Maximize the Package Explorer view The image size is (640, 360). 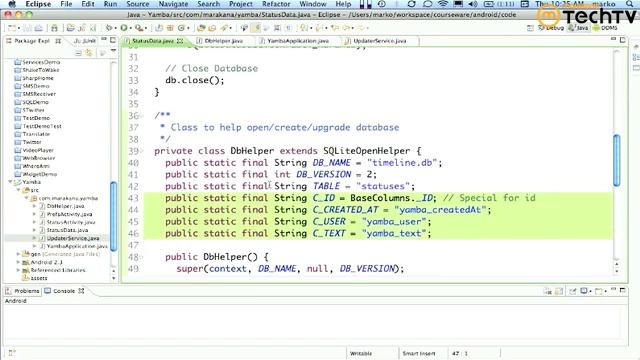pyautogui.click(x=113, y=40)
